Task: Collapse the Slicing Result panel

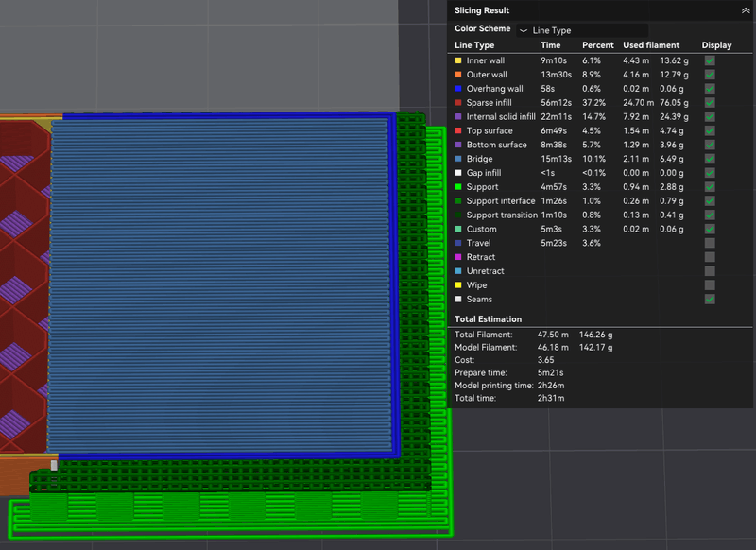Action: [746, 10]
